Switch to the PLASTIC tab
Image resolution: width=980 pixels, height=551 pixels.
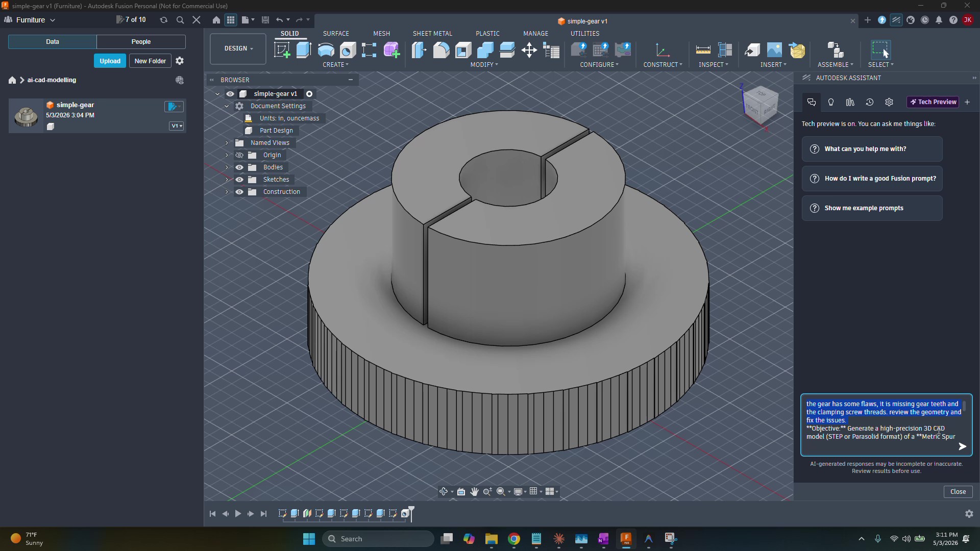487,34
